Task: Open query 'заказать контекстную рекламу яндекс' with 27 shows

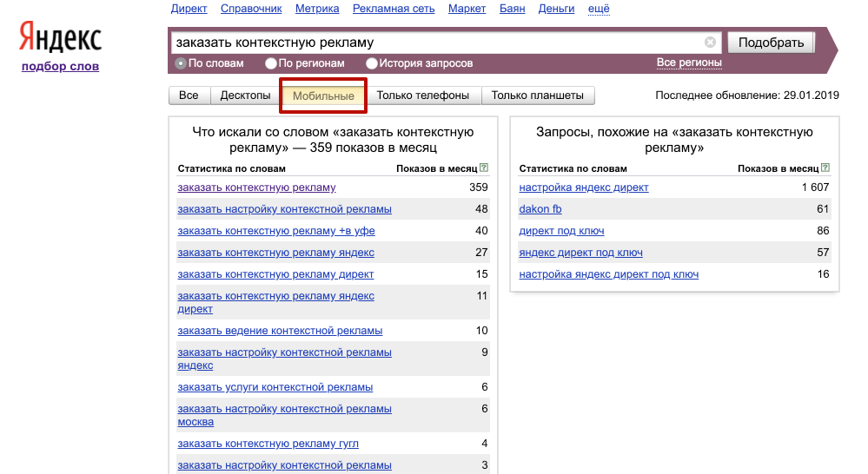Action: pyautogui.click(x=275, y=253)
